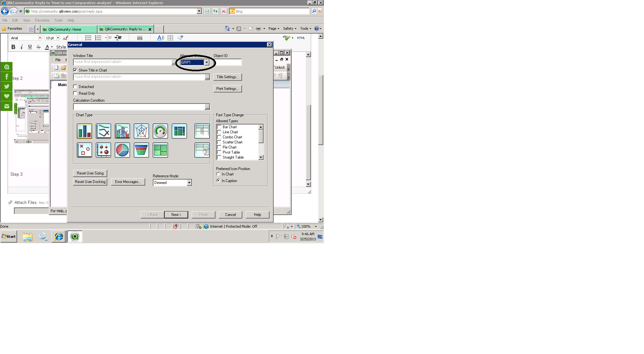Check the Read Only option
This screenshot has height=354, width=644.
tap(75, 93)
